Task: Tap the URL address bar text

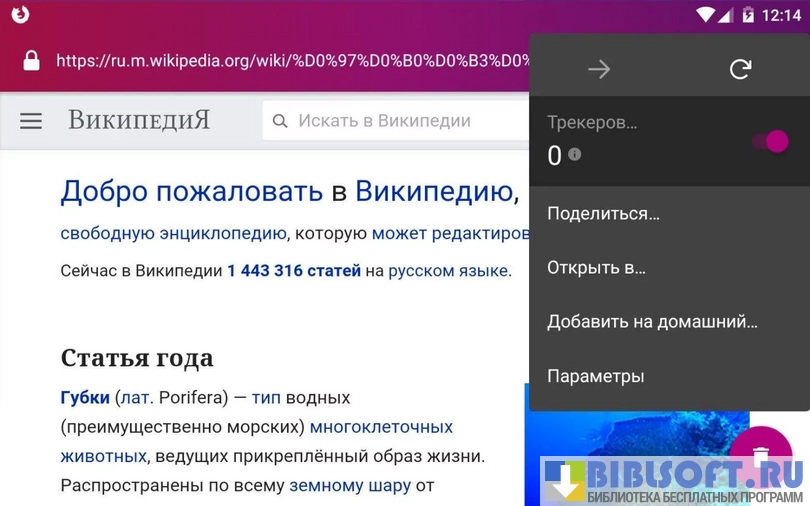Action: [x=290, y=61]
